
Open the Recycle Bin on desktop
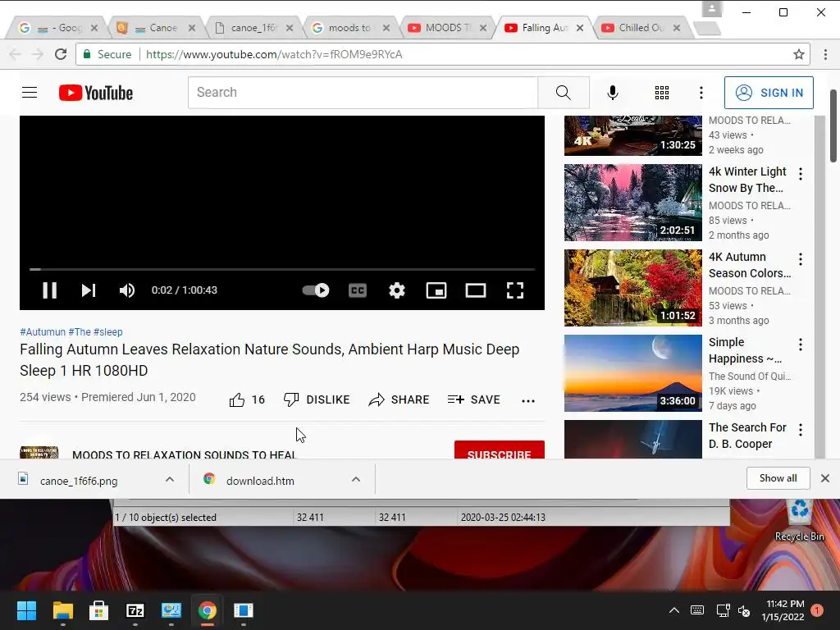799,519
